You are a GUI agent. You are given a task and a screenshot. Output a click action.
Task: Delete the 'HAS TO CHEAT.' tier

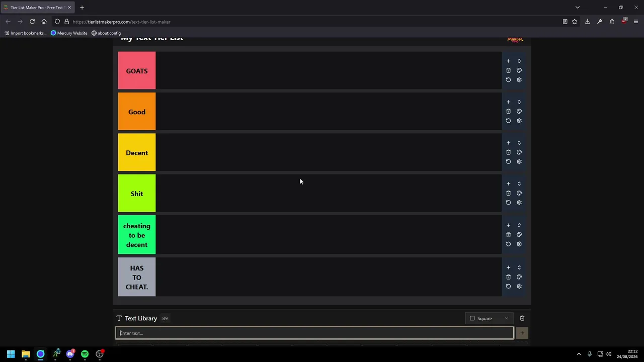508,277
